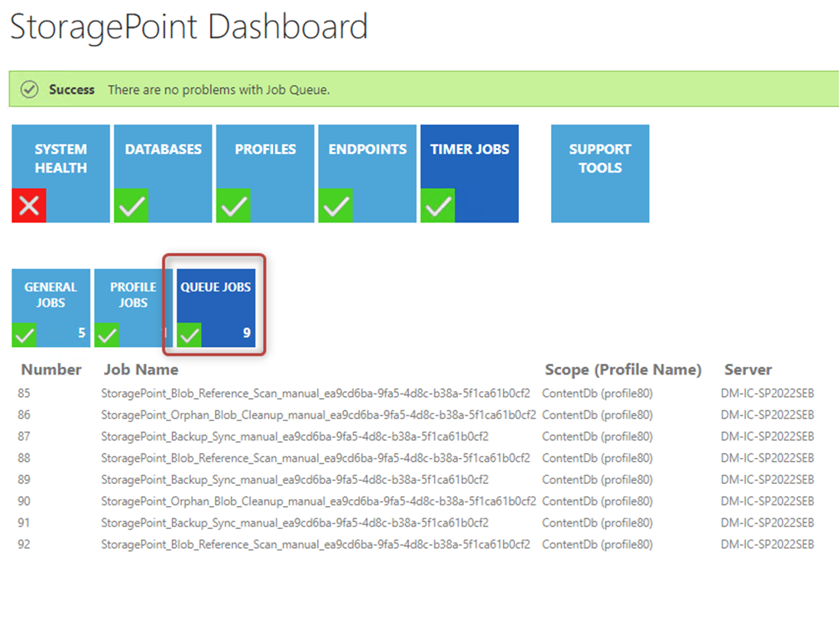The height and width of the screenshot is (623, 840).
Task: Click the green checkmark on Profile Jobs tile
Action: pos(106,335)
